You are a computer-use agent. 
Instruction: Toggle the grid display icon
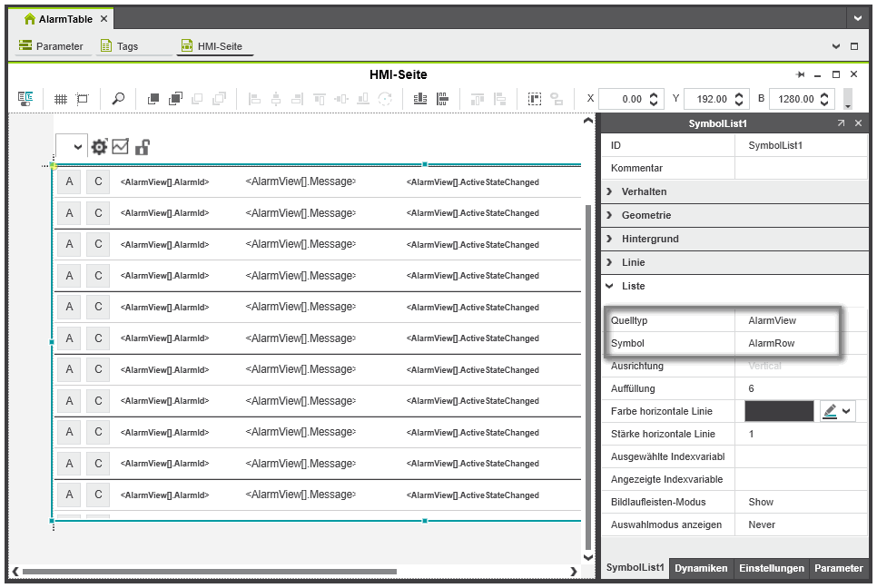pyautogui.click(x=61, y=99)
